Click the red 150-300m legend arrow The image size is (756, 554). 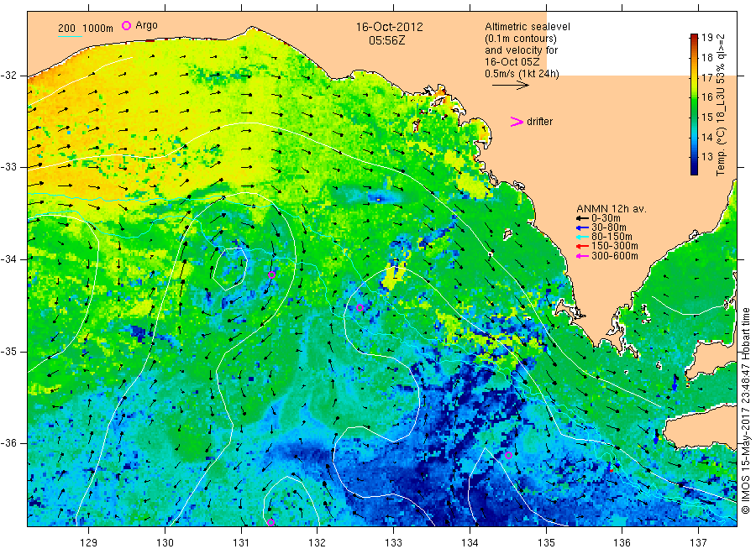582,247
